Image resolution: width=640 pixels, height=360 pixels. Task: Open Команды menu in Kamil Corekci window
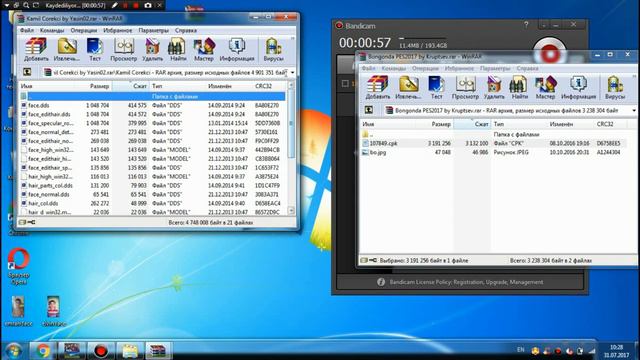tap(52, 30)
